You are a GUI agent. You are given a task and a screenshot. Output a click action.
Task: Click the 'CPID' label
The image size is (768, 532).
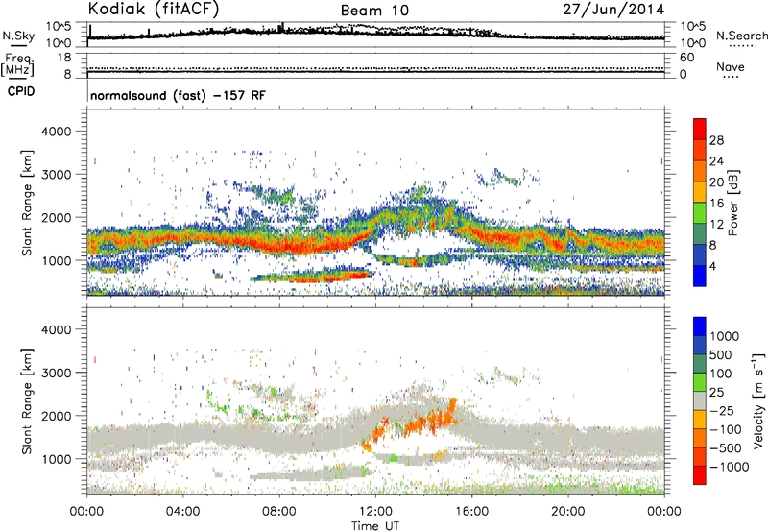tap(21, 91)
